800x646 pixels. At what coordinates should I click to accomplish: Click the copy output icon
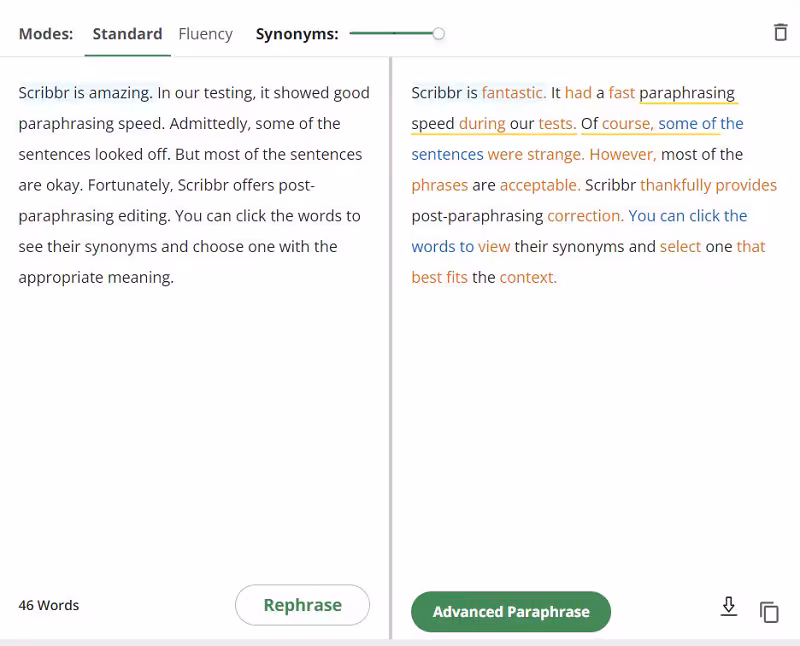[x=769, y=612]
